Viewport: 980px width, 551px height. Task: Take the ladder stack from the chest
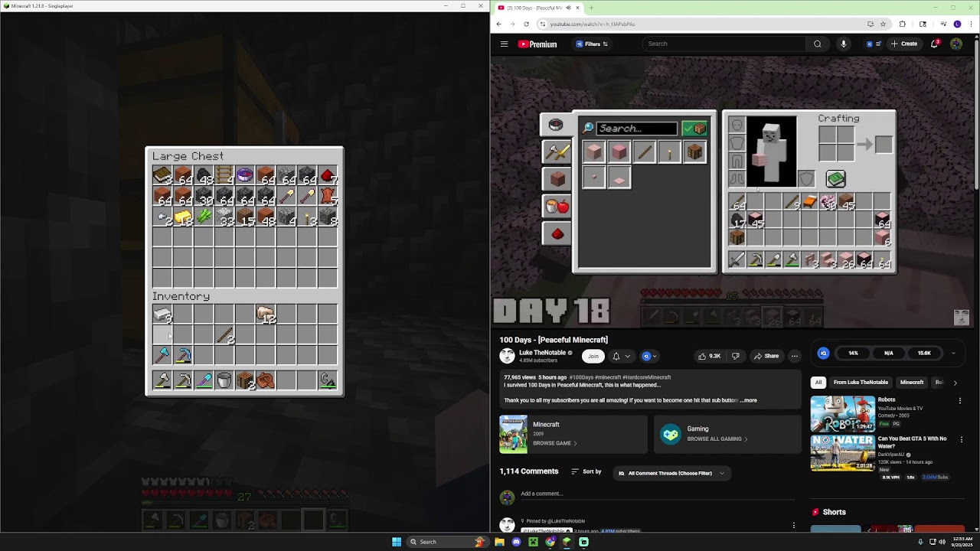pos(224,177)
